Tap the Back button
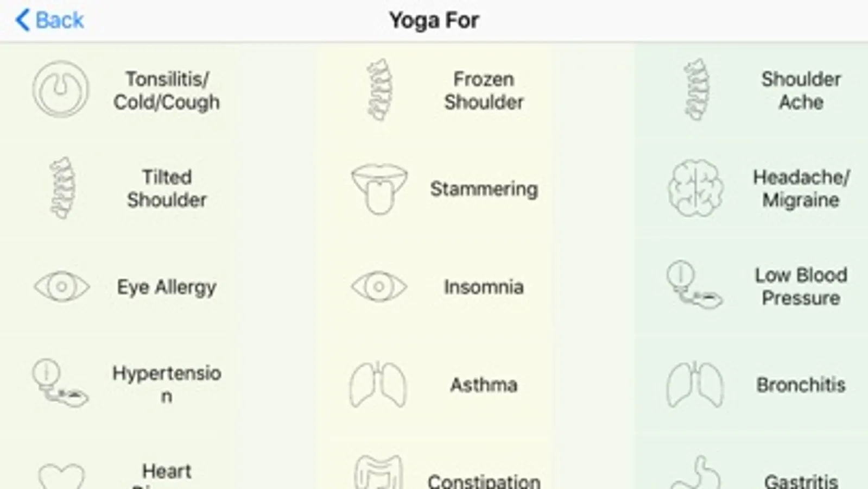868x489 pixels. [x=50, y=21]
